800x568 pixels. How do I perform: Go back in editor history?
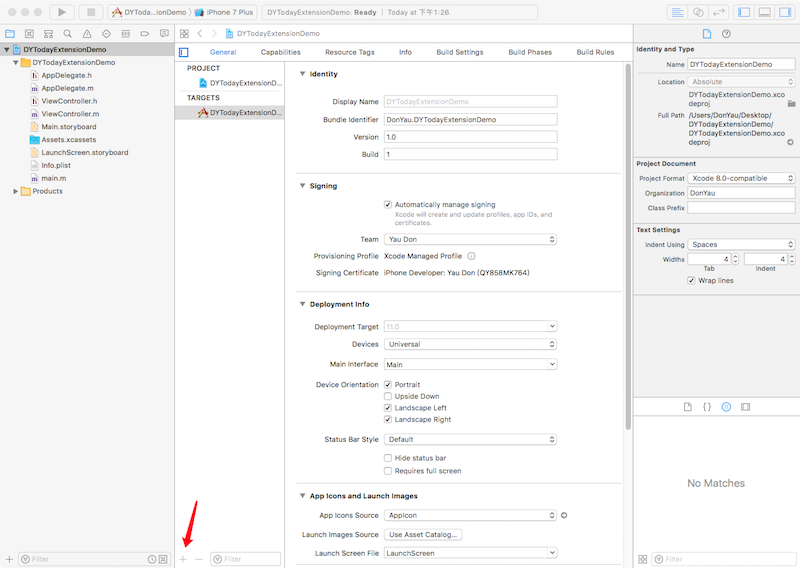click(x=200, y=34)
